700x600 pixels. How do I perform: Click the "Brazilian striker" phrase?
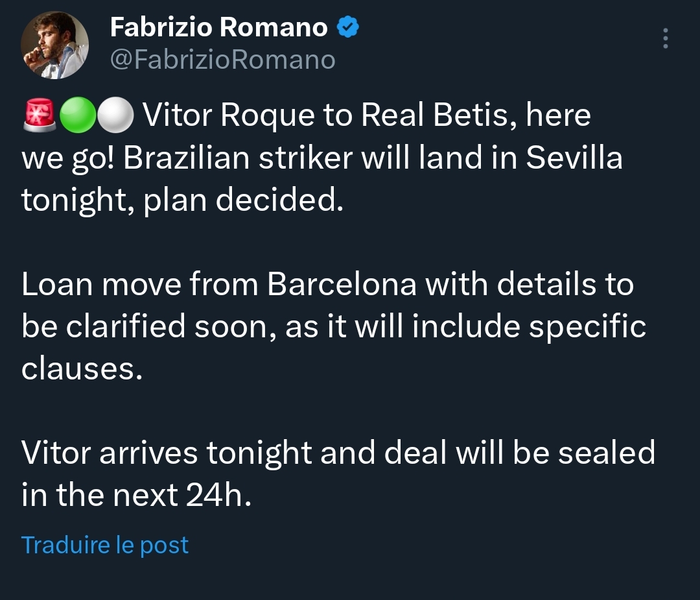click(x=237, y=157)
